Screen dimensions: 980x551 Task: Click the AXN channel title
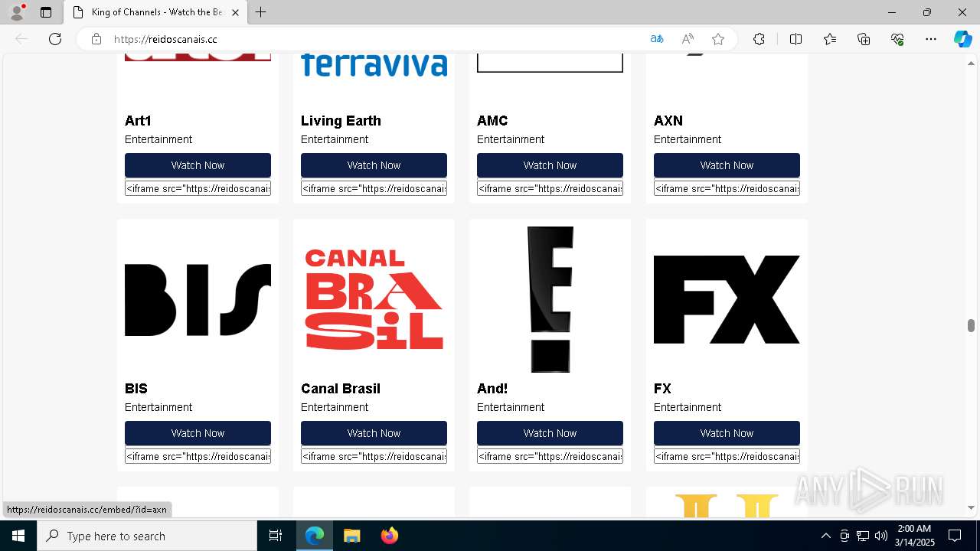pyautogui.click(x=668, y=121)
